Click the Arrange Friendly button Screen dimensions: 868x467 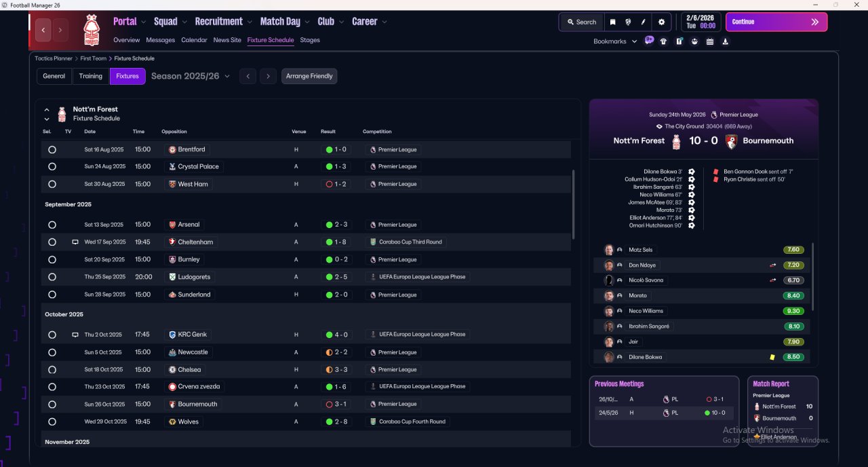pos(309,76)
